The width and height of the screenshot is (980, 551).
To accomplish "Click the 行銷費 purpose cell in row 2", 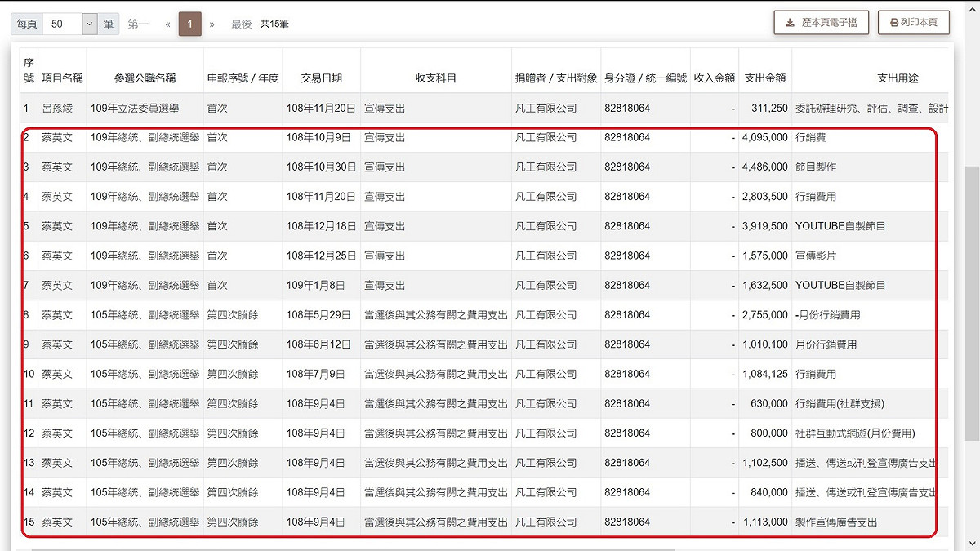I will [x=810, y=137].
